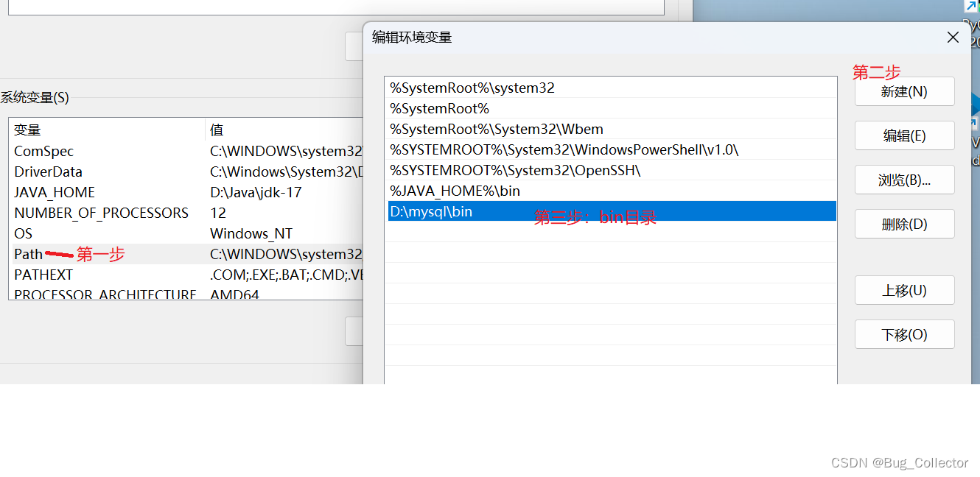Image resolution: width=980 pixels, height=477 pixels.
Task: Select the JAVA_HOME system variable row
Action: tap(54, 192)
